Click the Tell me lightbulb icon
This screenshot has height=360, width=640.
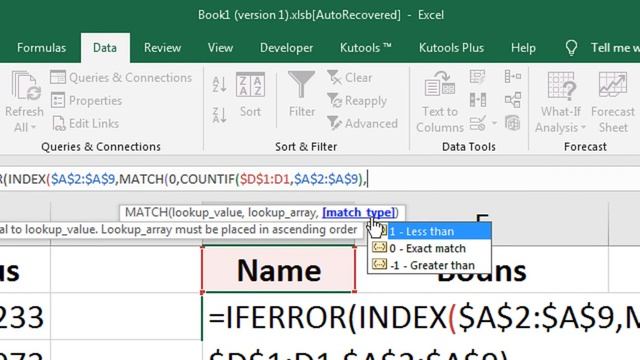571,48
